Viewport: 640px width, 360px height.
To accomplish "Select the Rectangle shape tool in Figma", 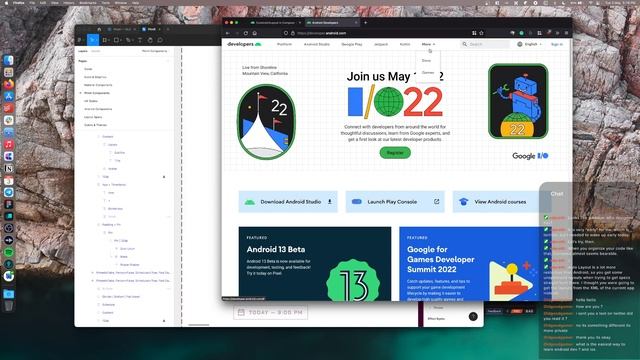I will (116, 40).
